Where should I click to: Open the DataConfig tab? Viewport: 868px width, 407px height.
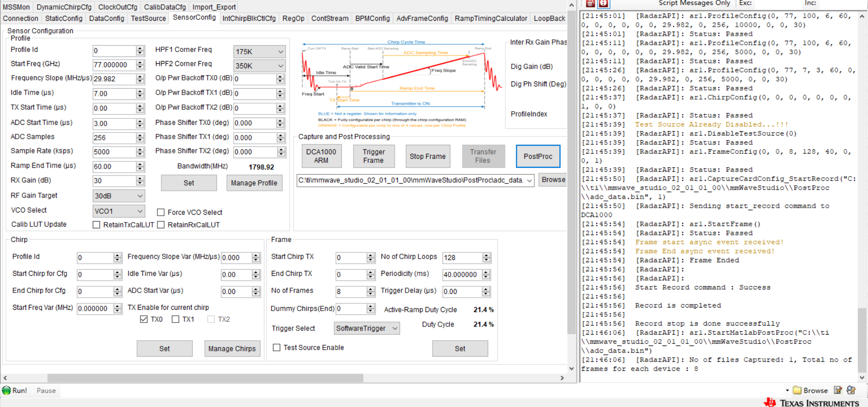[107, 19]
